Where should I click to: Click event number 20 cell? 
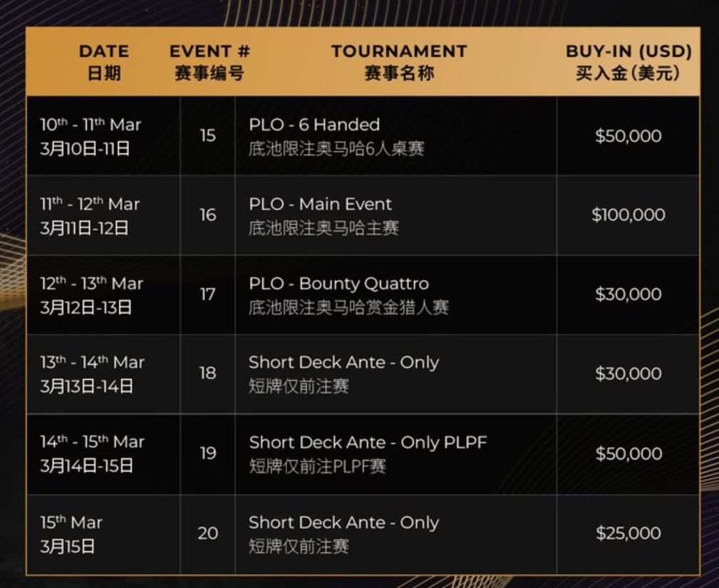[x=207, y=533]
